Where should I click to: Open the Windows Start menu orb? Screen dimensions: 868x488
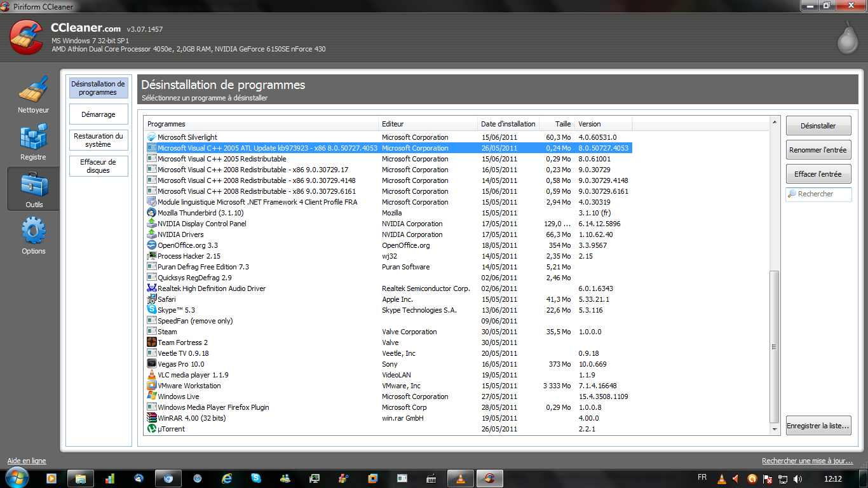click(x=17, y=478)
